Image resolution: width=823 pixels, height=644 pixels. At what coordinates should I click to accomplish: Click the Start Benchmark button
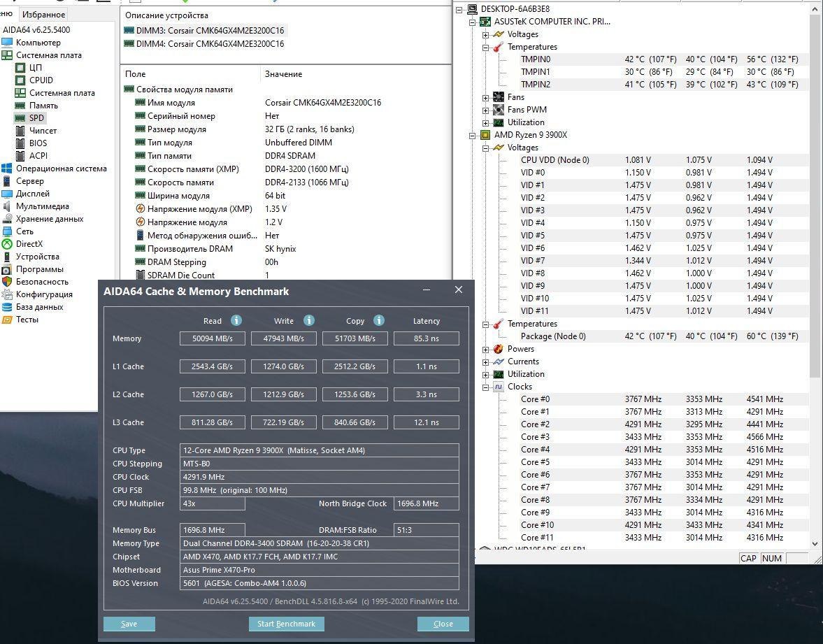(x=286, y=624)
